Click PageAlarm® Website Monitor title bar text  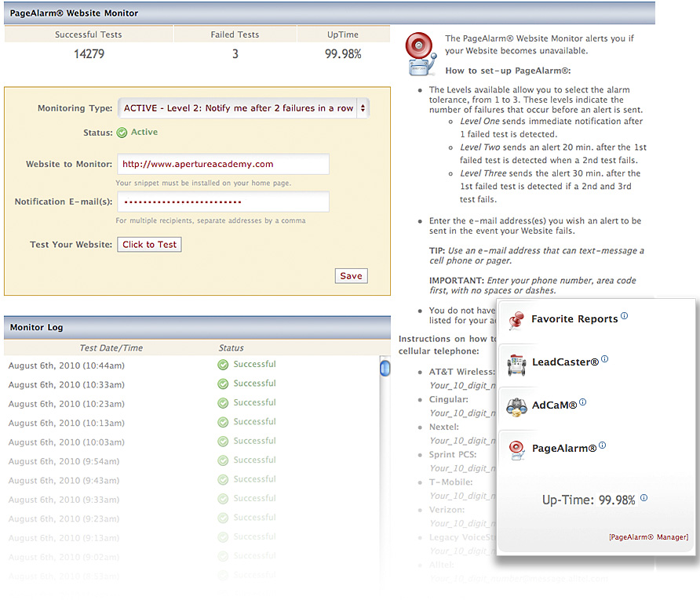pyautogui.click(x=74, y=13)
